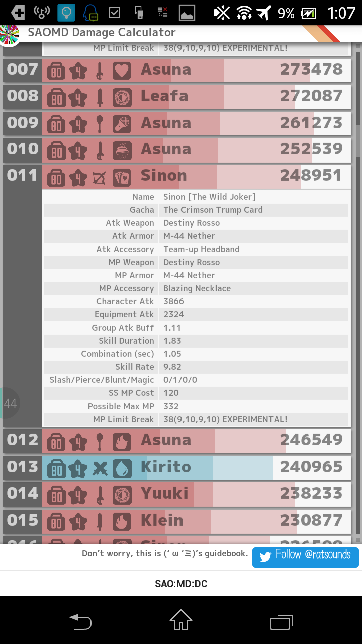The width and height of the screenshot is (362, 644).
Task: Tap the water drop element icon on Kirito row
Action: (122, 468)
